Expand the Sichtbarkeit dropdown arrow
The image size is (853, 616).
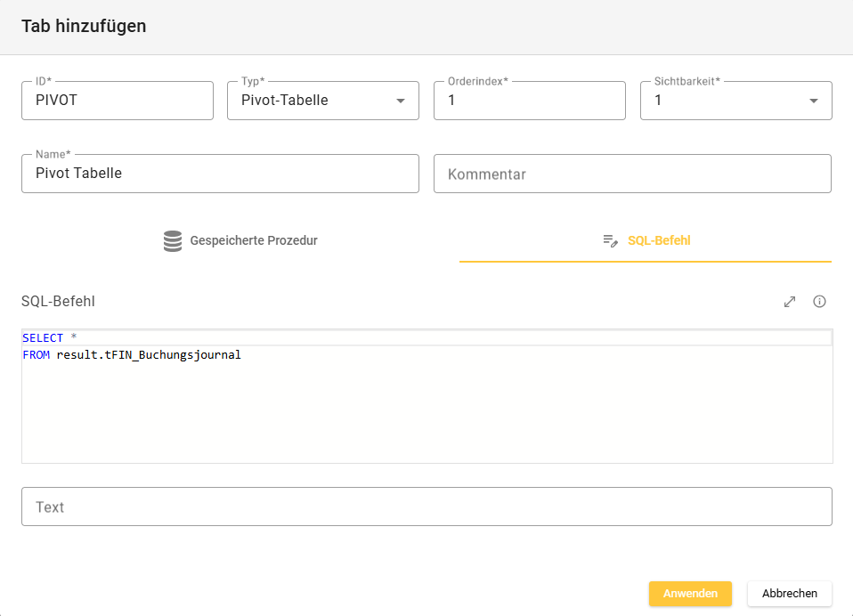814,101
